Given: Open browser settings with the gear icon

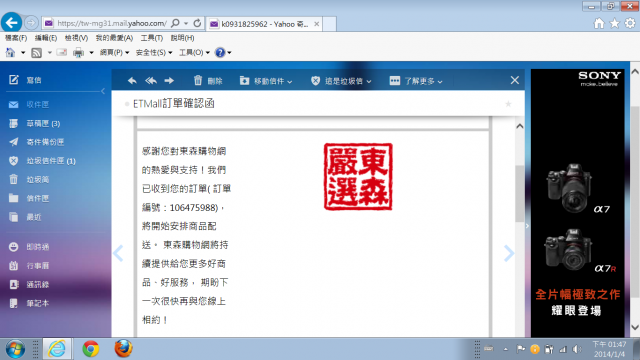Looking at the screenshot, I should (630, 23).
